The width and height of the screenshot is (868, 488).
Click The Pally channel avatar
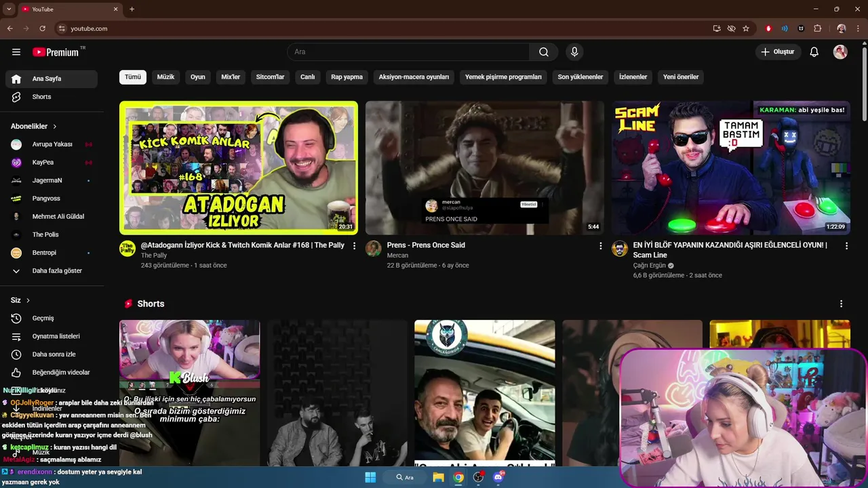(127, 248)
